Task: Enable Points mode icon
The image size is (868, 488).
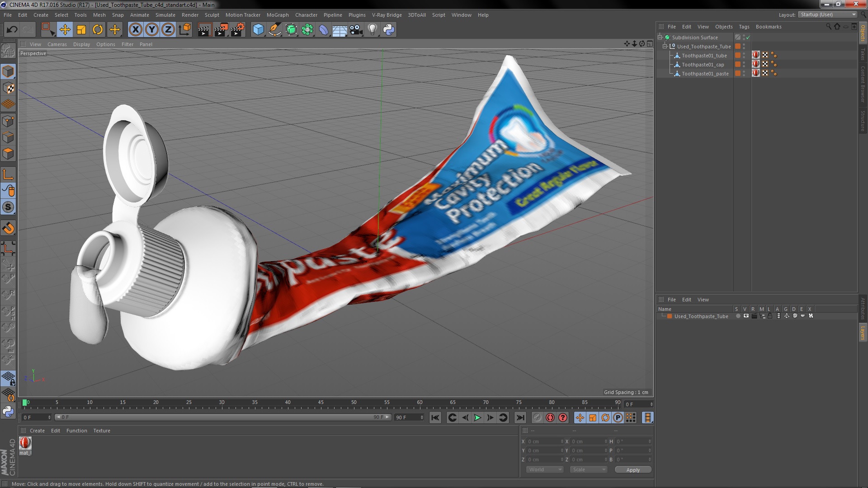Action: [8, 121]
